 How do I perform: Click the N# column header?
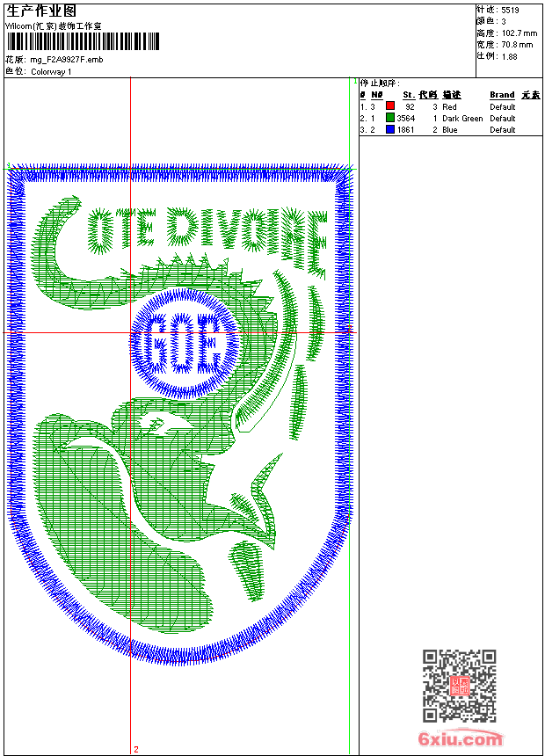[377, 95]
